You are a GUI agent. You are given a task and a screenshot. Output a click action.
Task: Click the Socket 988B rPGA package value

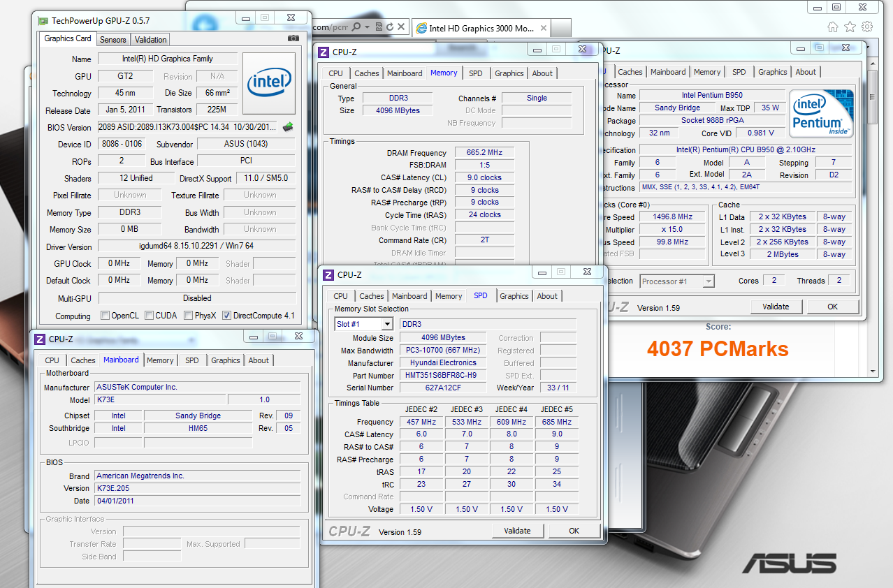coord(713,121)
